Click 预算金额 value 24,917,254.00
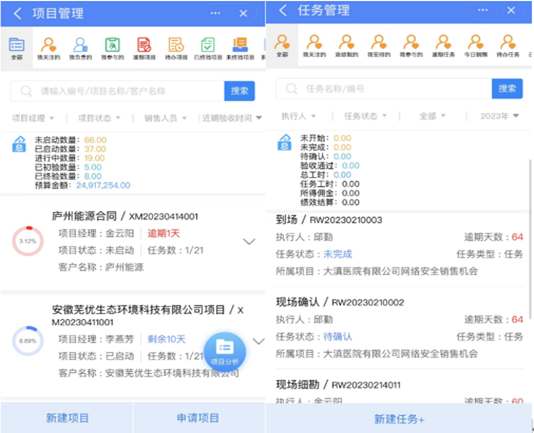The height and width of the screenshot is (433, 534). pos(103,185)
